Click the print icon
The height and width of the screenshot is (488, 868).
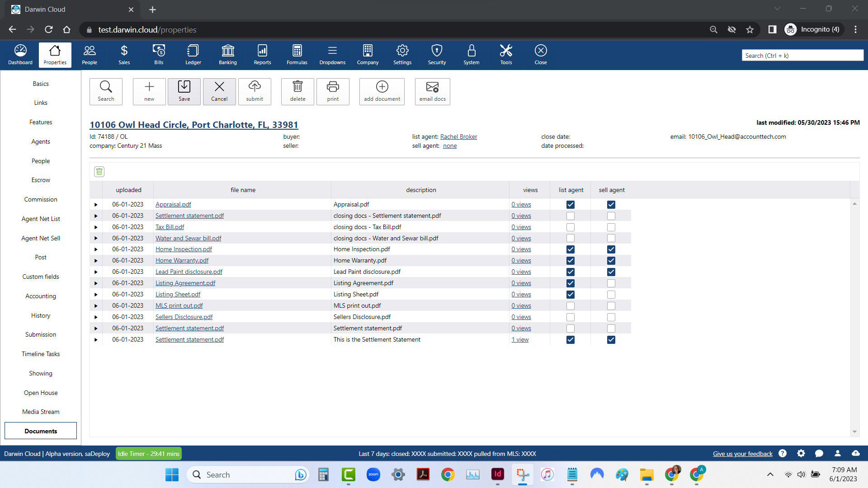(x=333, y=91)
